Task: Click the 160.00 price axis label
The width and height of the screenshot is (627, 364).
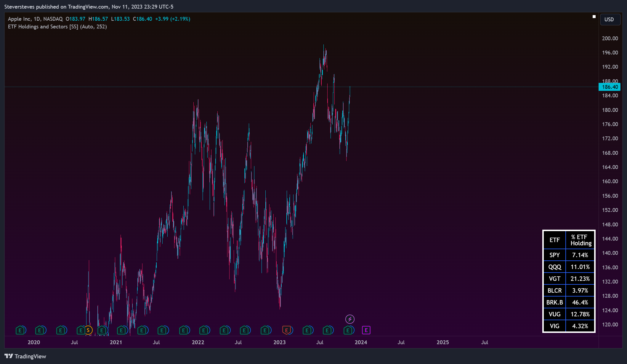Action: [x=610, y=181]
